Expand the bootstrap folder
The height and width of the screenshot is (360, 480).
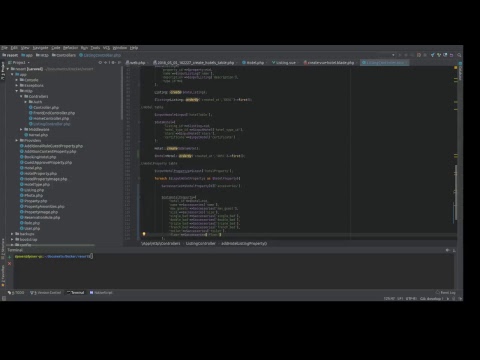12,239
